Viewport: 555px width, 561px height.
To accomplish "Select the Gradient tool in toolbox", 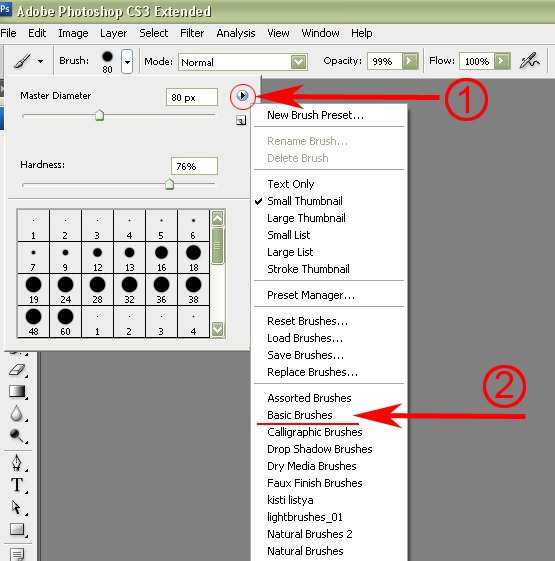I will point(17,391).
